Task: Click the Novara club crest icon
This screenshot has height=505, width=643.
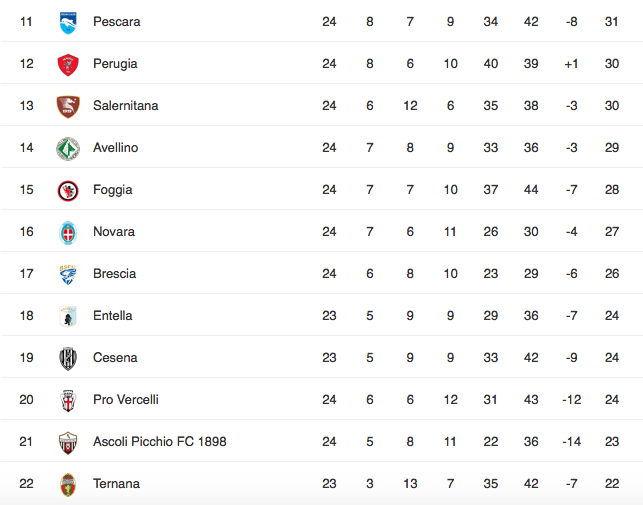Action: coord(68,232)
